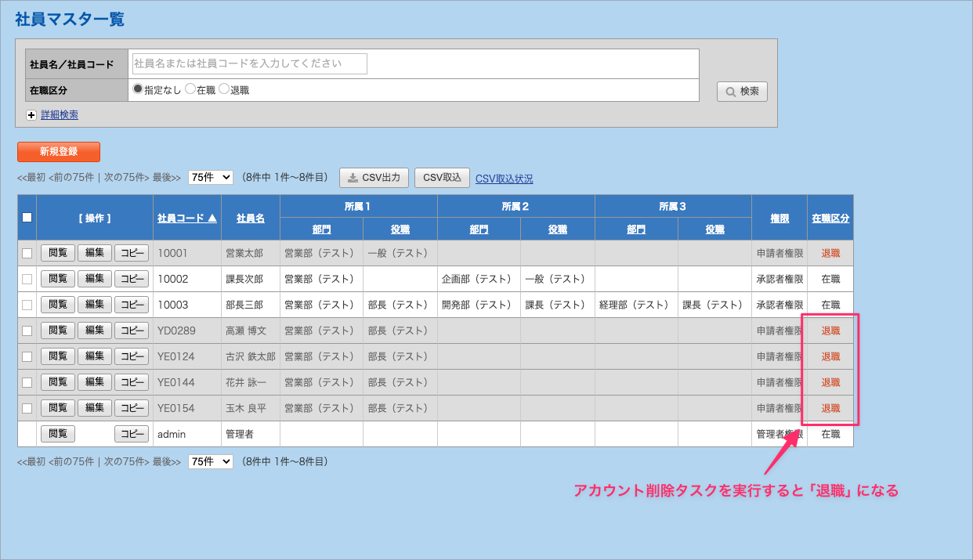Sort by 権限 column header
The height and width of the screenshot is (560, 973).
point(779,218)
